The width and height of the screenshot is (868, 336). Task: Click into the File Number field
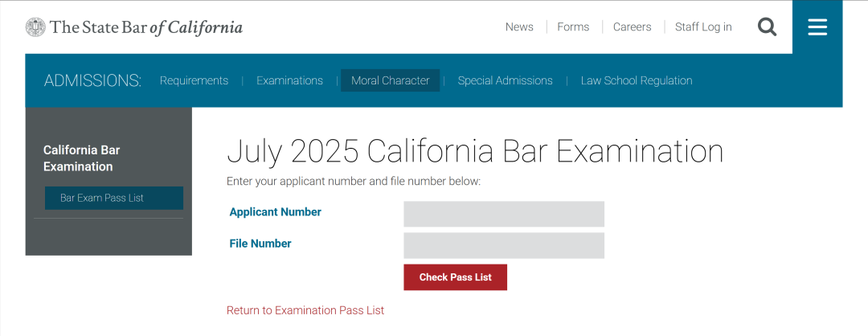tap(503, 245)
